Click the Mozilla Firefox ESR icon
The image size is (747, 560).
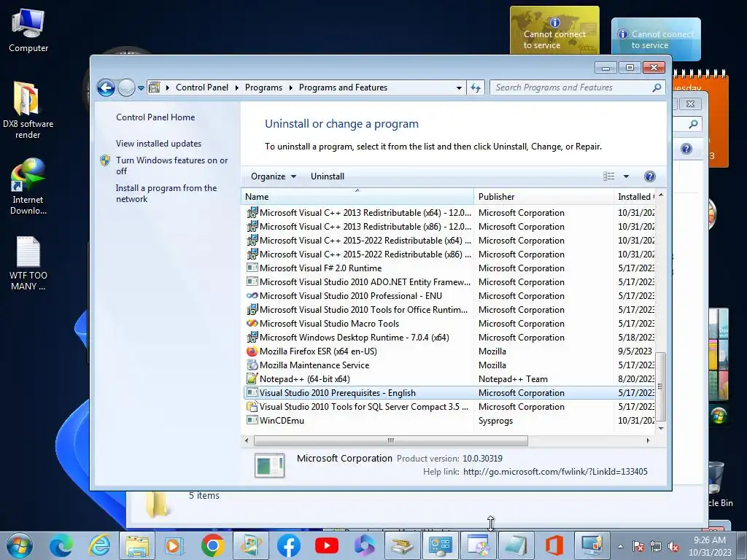[x=252, y=351]
